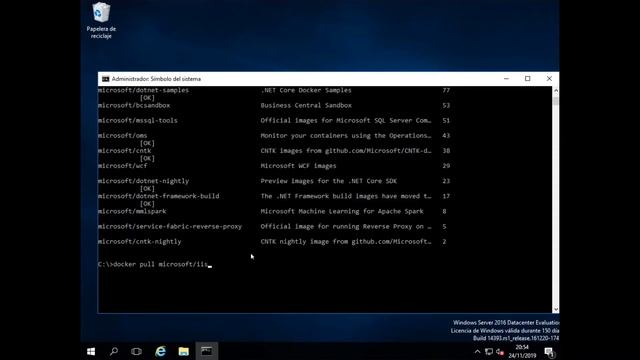This screenshot has width=640, height=360.
Task: Click the microsoft/mmlspark text
Action: (132, 211)
